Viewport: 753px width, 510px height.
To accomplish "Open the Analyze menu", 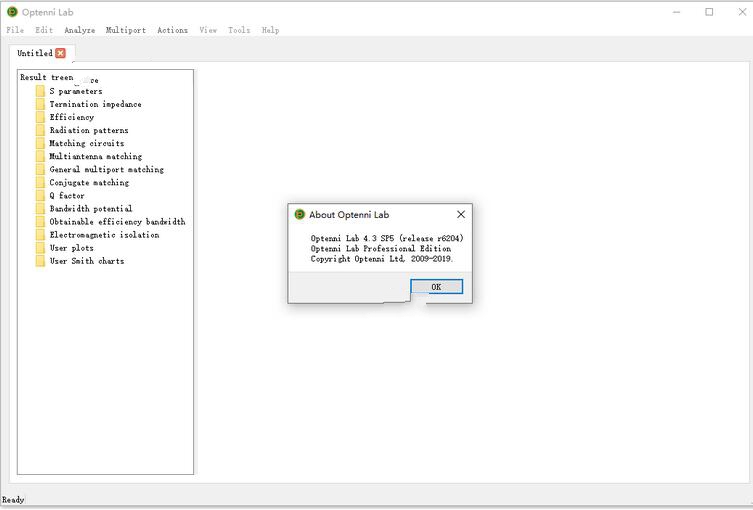I will click(79, 30).
